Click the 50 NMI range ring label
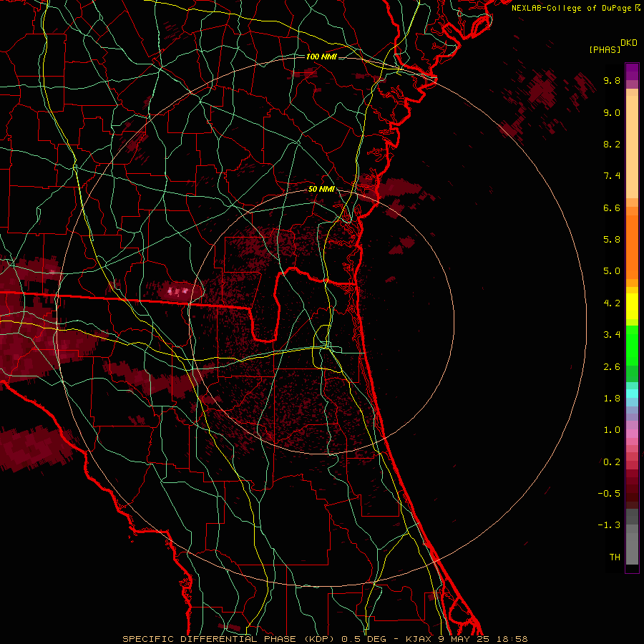Viewport: 644px width, 644px height. coord(321,190)
